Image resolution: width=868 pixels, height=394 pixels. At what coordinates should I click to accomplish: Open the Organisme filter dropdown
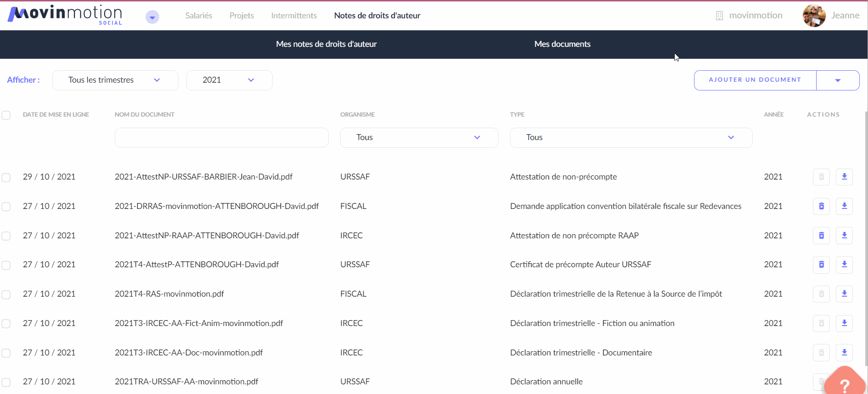click(419, 138)
